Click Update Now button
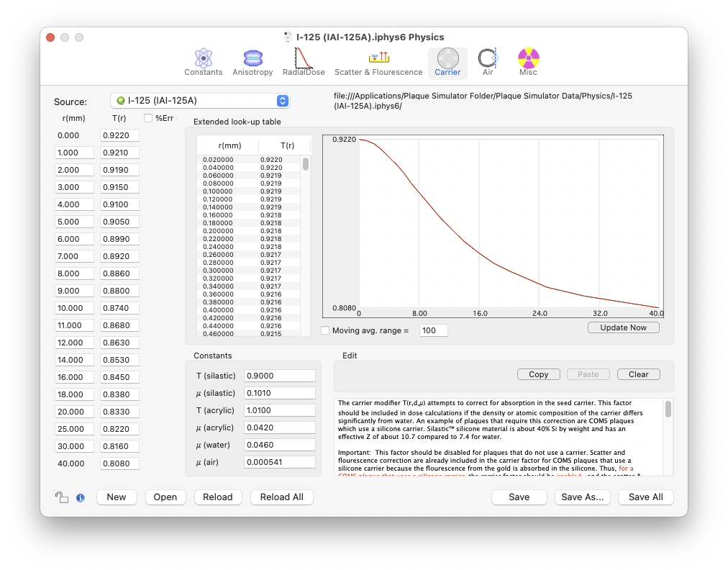The height and width of the screenshot is (570, 728). (x=624, y=327)
